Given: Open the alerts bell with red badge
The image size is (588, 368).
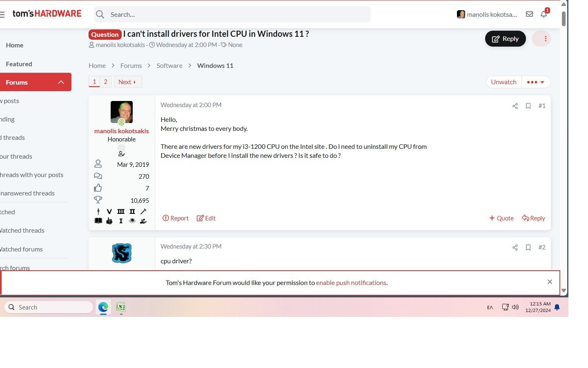Looking at the screenshot, I should [544, 14].
